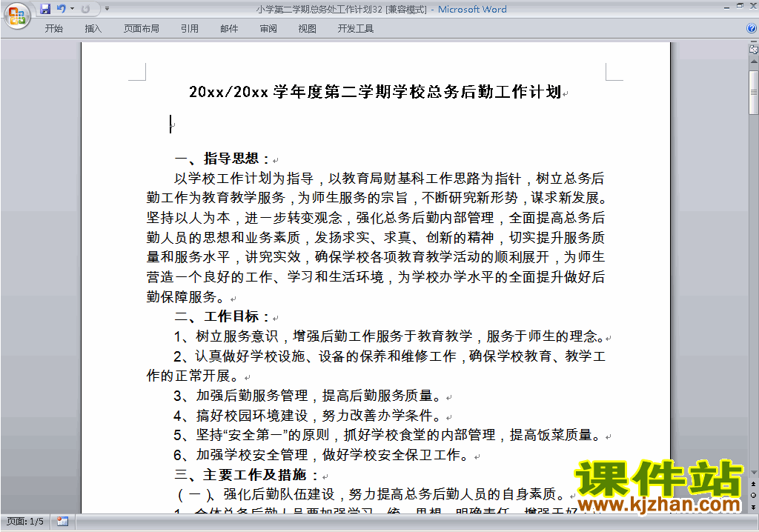Screen dimensions: 759x532
Task: Open the 开始 ribbon tab
Action: pos(53,29)
